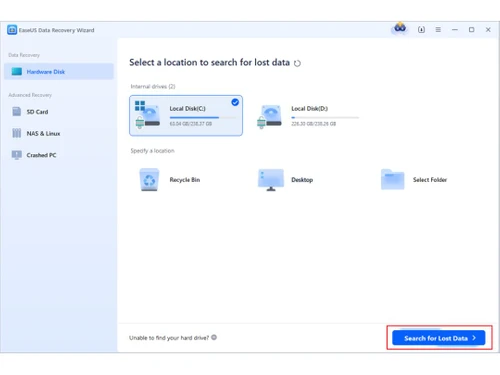This screenshot has height=375, width=500.
Task: Click the Hardware Disk teal icon
Action: coord(17,71)
